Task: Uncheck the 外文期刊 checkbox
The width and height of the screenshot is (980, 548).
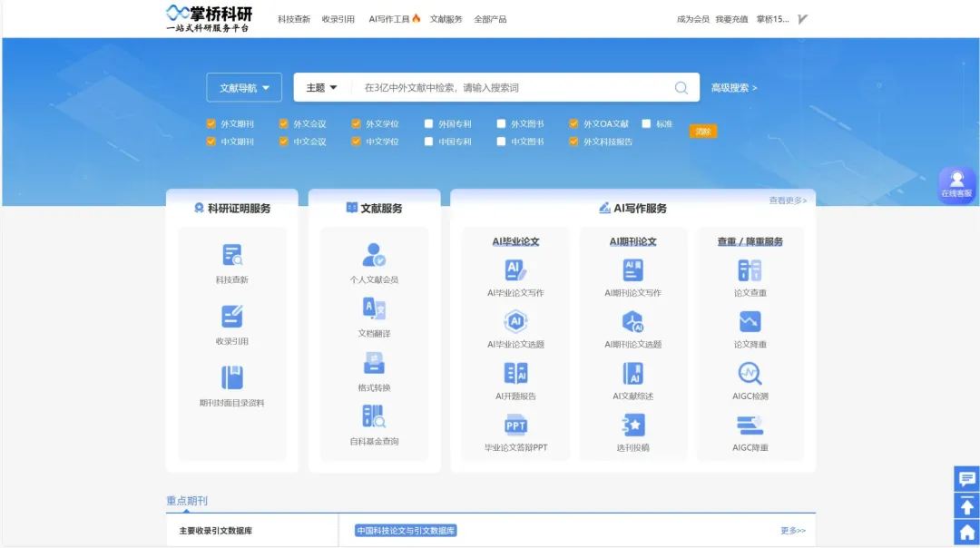Action: 211,123
